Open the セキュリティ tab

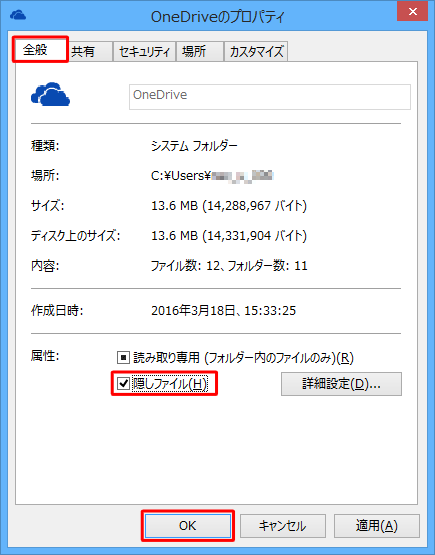144,52
